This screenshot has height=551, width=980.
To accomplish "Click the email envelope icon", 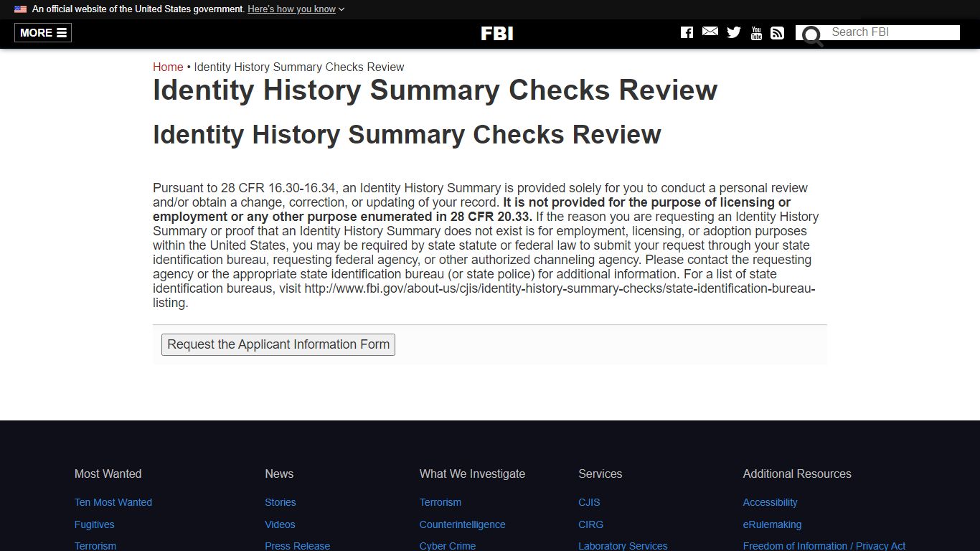I will [710, 32].
